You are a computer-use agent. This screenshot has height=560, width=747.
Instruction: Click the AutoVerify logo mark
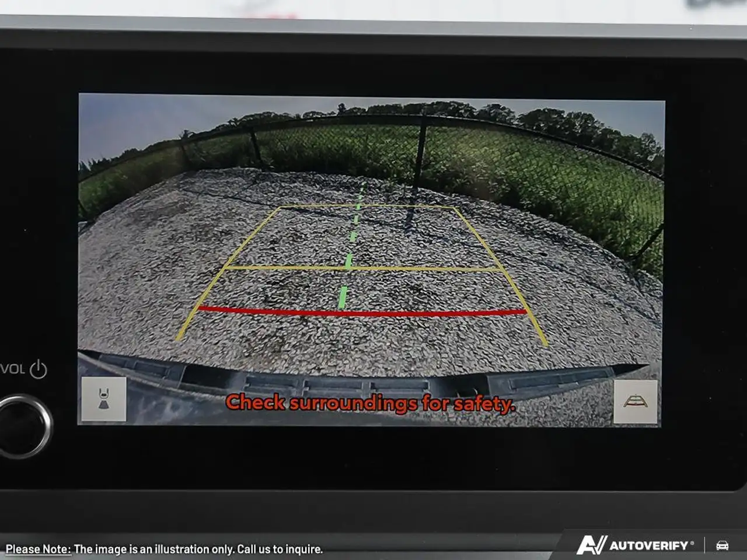click(591, 545)
